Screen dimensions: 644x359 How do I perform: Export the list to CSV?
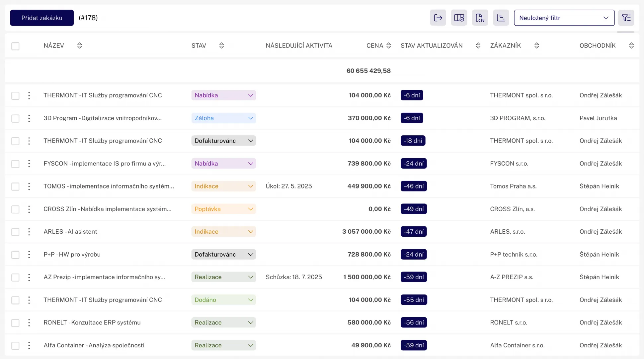(480, 18)
